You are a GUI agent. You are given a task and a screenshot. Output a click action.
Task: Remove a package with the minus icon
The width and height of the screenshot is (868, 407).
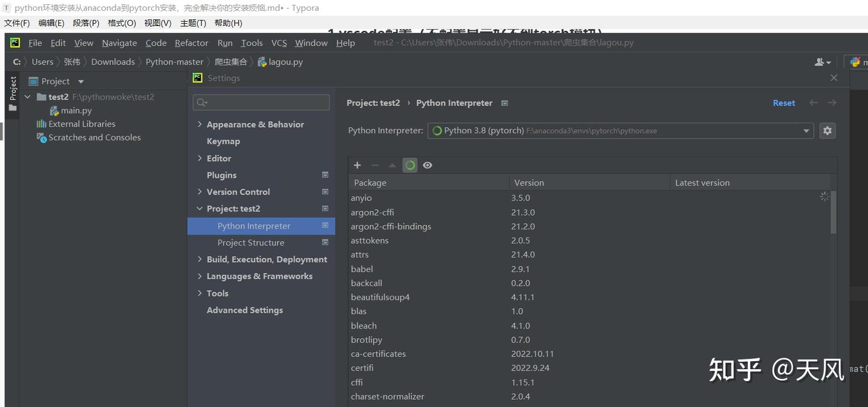375,165
